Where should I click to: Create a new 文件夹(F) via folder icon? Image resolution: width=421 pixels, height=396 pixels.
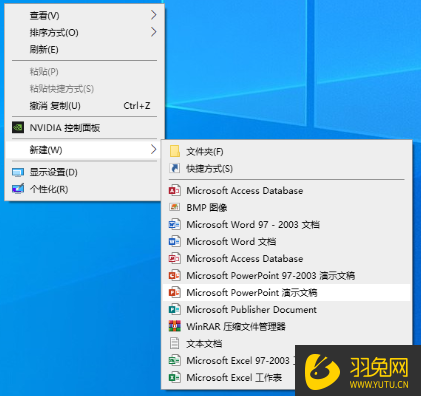click(x=175, y=151)
